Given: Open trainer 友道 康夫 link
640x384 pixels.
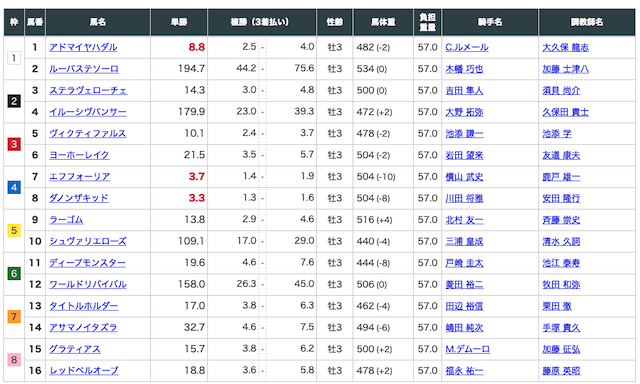Looking at the screenshot, I should 561,155.
